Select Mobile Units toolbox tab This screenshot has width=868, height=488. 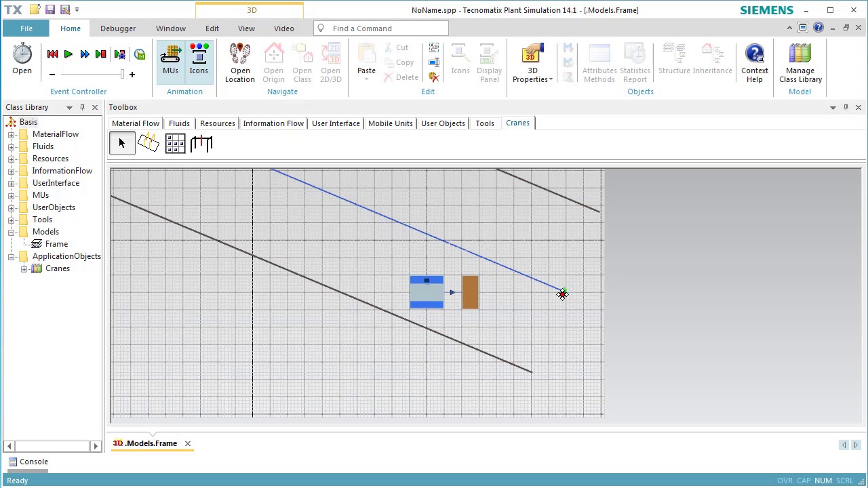(x=391, y=123)
